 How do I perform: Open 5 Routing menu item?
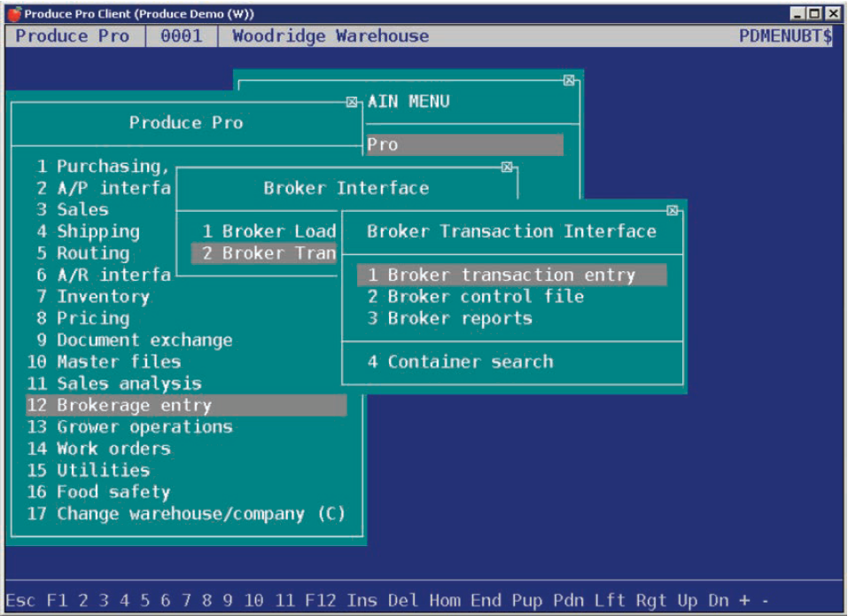click(x=83, y=253)
